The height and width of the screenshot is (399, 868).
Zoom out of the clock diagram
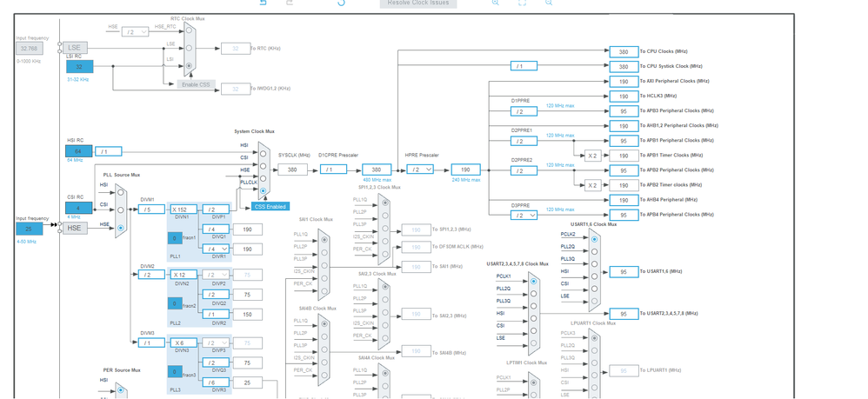[x=549, y=3]
